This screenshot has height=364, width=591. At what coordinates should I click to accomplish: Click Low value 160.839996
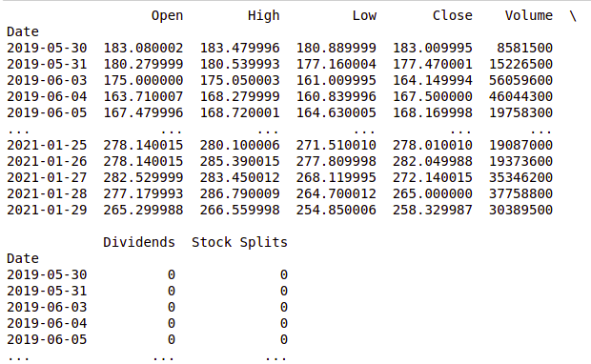(336, 96)
